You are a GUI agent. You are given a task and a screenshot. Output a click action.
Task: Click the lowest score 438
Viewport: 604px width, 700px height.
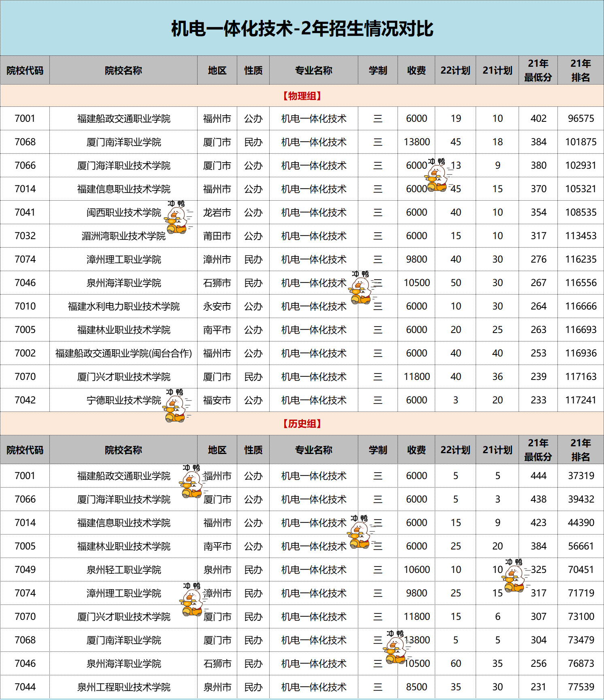click(538, 499)
